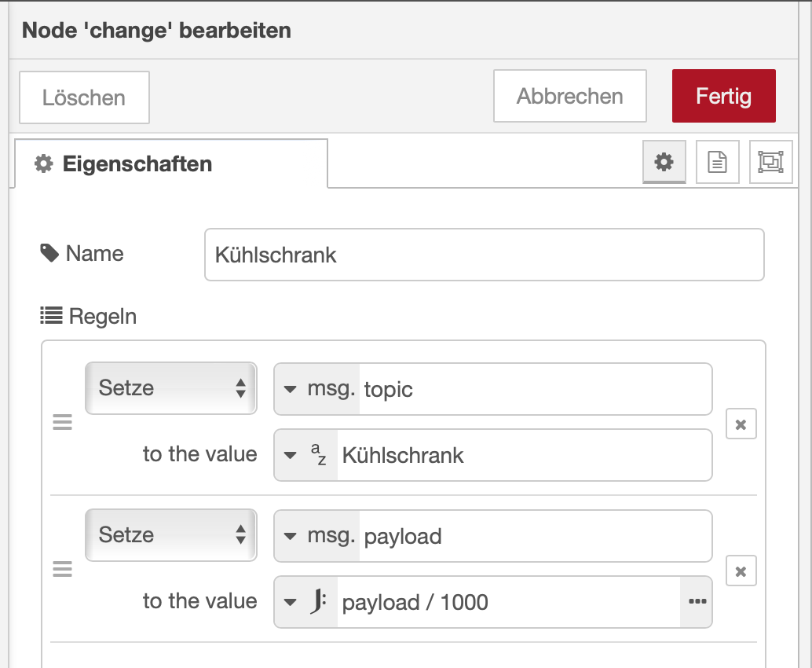
Task: Open expression editor via ellipsis button
Action: tap(697, 602)
